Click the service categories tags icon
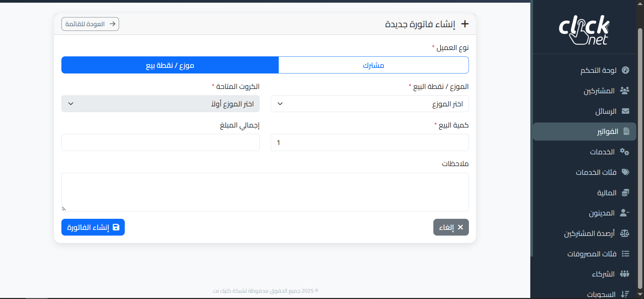Viewport: 644px width, 299px height. coord(625,172)
